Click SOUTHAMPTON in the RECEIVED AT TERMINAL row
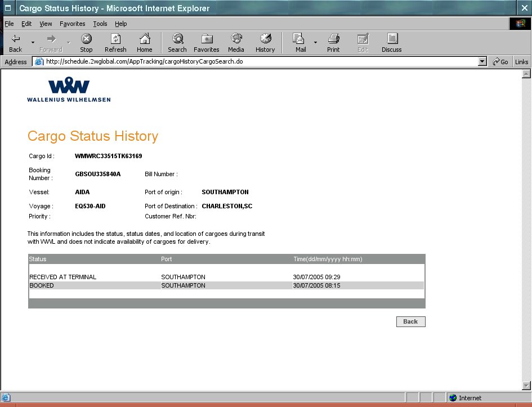The image size is (532, 407). 183,277
